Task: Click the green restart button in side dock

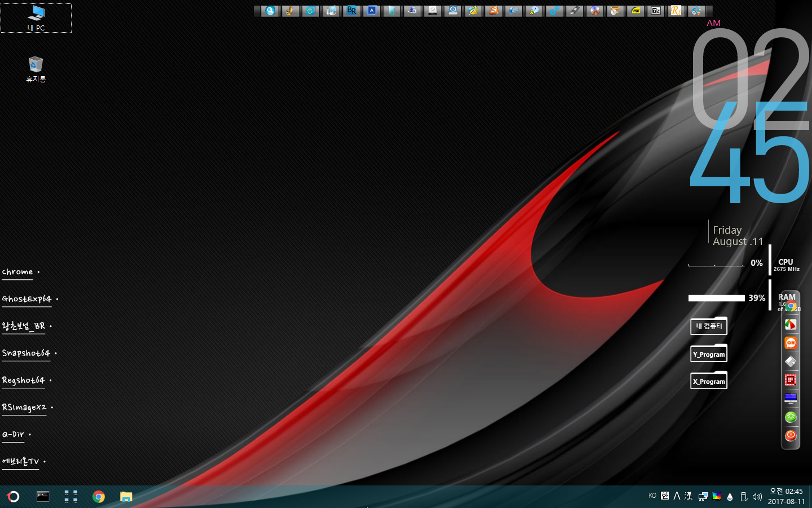Action: [x=791, y=417]
